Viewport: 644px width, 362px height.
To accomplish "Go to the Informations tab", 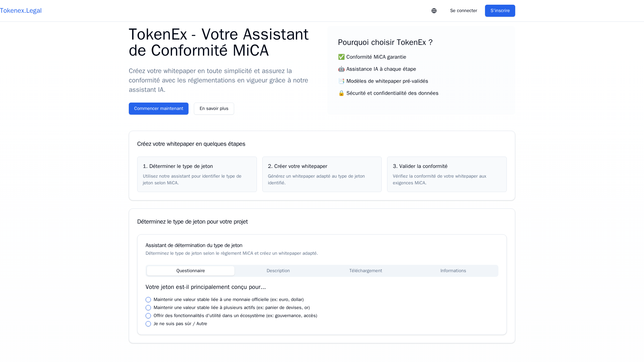I will point(453,271).
